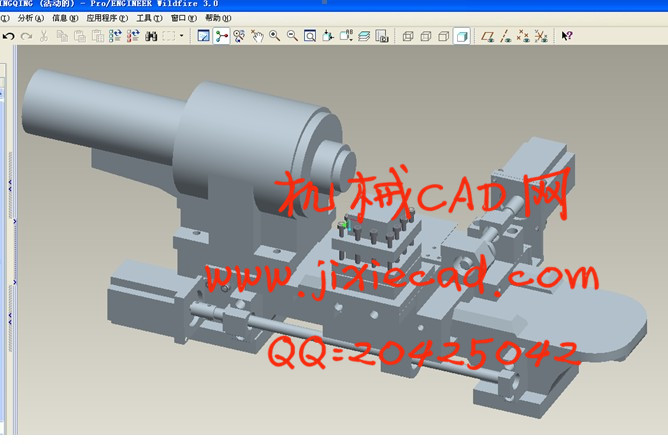Click the context-sensitive Help cursor icon
The image size is (668, 444).
click(x=567, y=36)
